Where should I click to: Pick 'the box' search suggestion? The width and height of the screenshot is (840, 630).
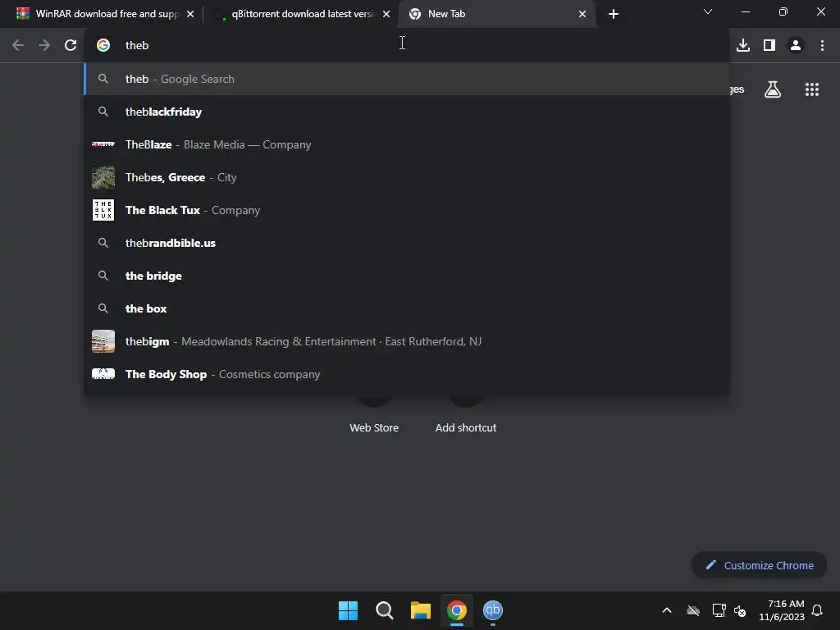(407, 308)
